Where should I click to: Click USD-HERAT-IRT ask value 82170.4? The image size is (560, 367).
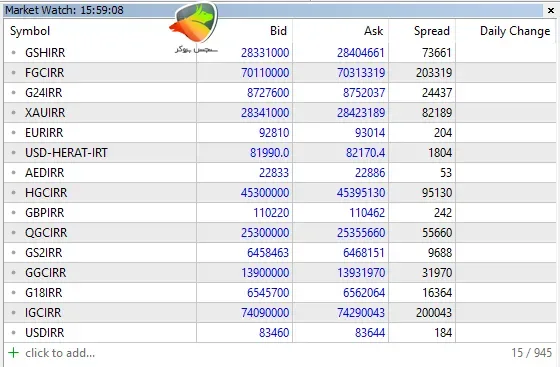[x=365, y=153]
